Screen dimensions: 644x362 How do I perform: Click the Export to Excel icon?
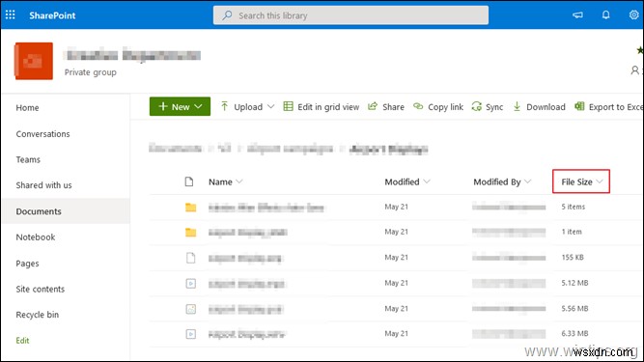[x=579, y=107]
